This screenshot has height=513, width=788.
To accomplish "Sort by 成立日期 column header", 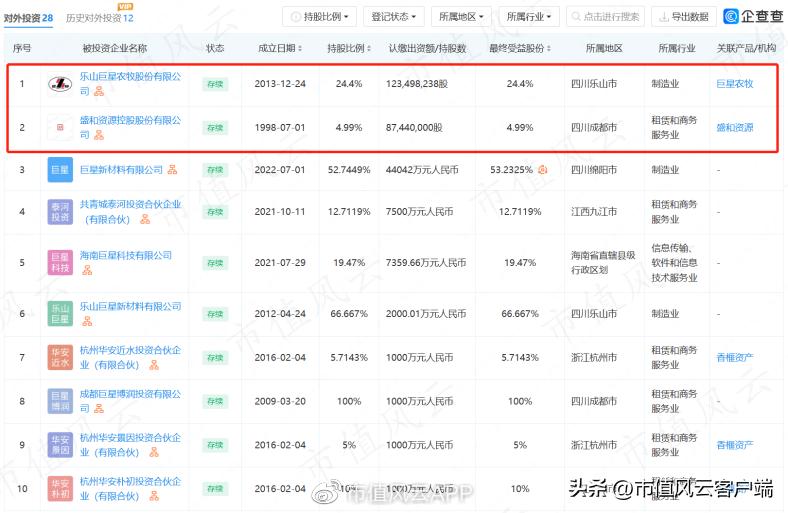I will [x=280, y=48].
